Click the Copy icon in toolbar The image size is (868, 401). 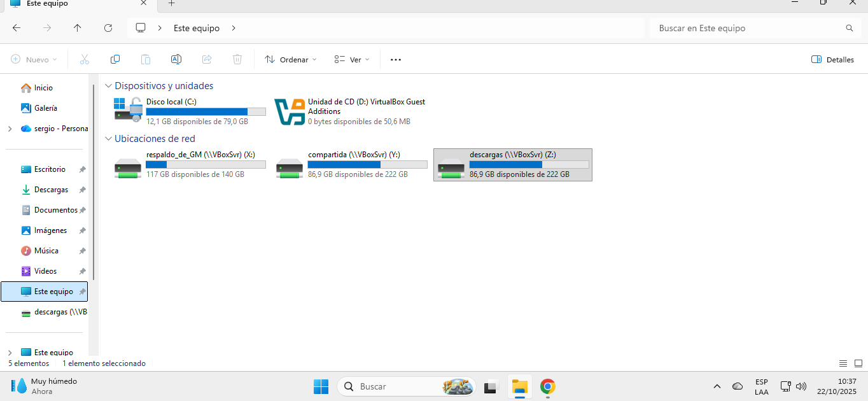tap(115, 59)
